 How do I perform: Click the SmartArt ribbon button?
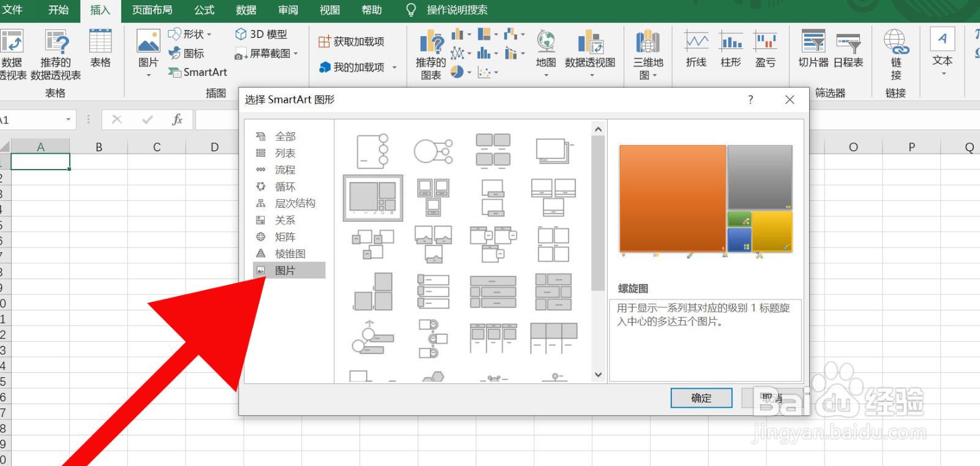coord(198,72)
